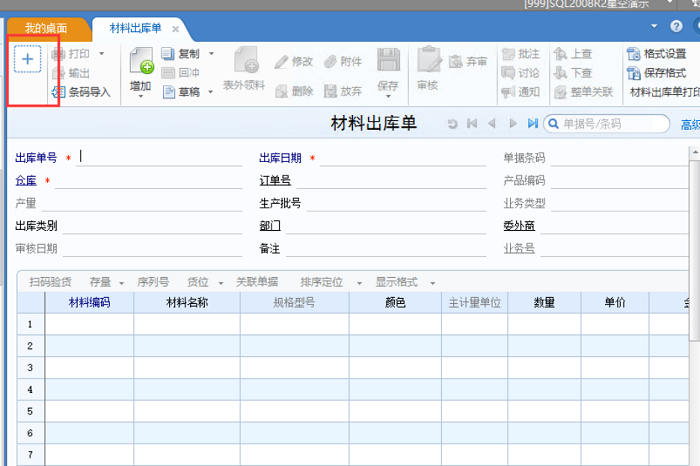This screenshot has height=466, width=700.
Task: Expand the 草稿 dropdown arrow
Action: coord(210,92)
